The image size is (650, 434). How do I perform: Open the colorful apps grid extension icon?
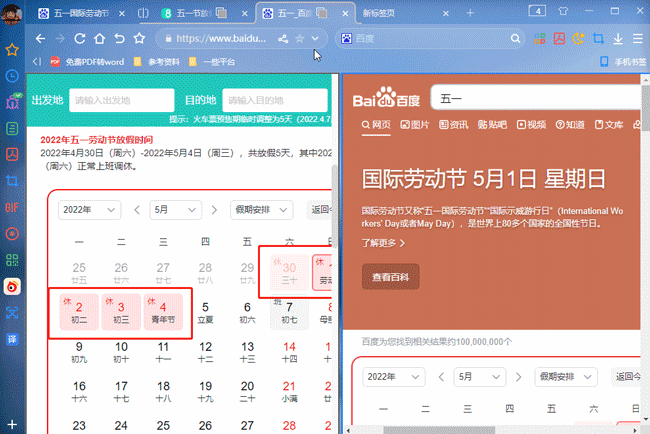click(539, 39)
